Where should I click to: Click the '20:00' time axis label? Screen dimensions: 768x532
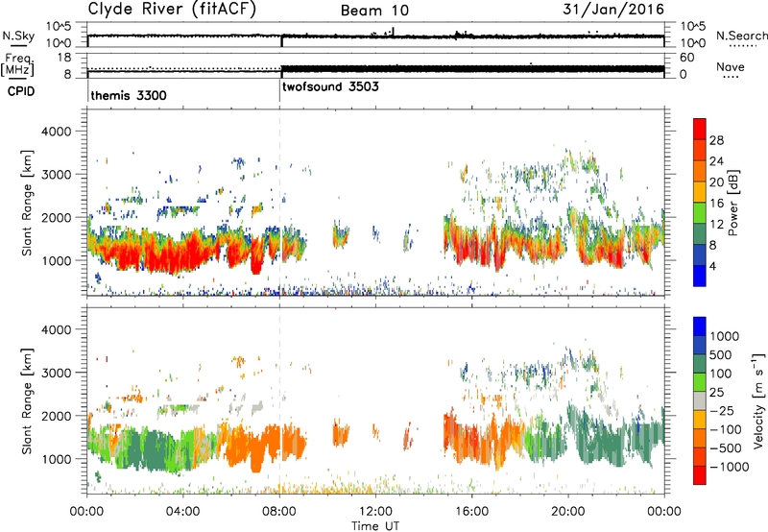click(x=568, y=512)
